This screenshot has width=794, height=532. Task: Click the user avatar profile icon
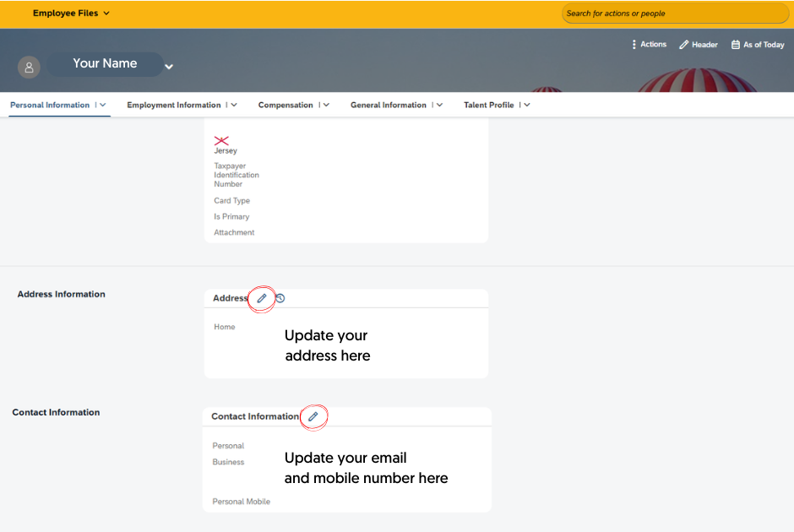click(29, 68)
